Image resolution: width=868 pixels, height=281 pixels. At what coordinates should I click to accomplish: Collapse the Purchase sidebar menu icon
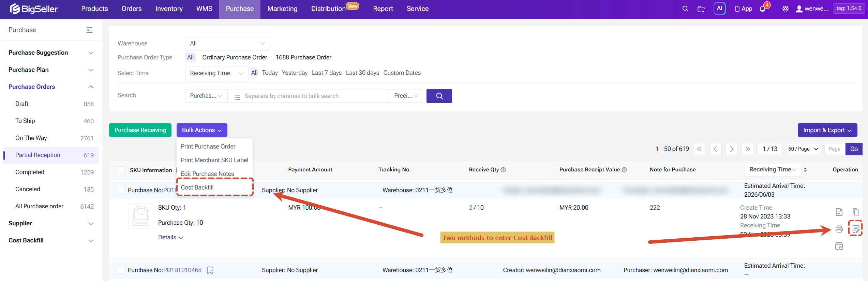[89, 30]
